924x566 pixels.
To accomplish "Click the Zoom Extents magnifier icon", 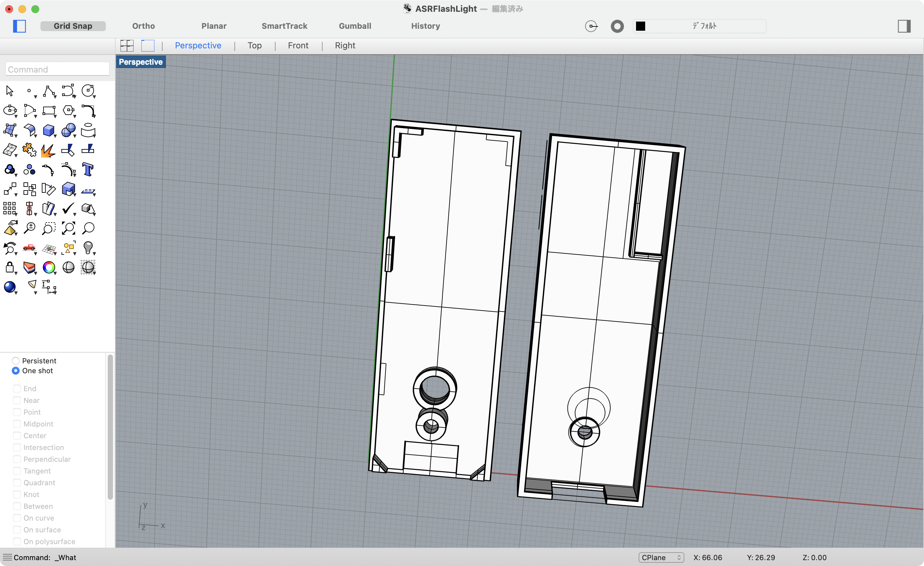I will click(68, 228).
